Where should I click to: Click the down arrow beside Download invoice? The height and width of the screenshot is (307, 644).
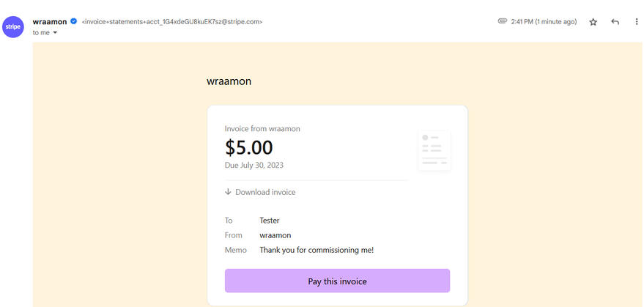coord(229,192)
